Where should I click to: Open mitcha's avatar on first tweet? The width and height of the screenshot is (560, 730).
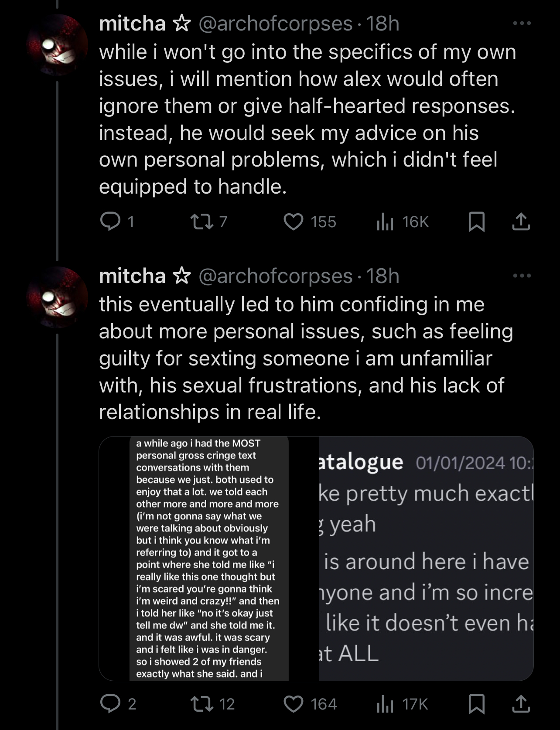[x=57, y=44]
